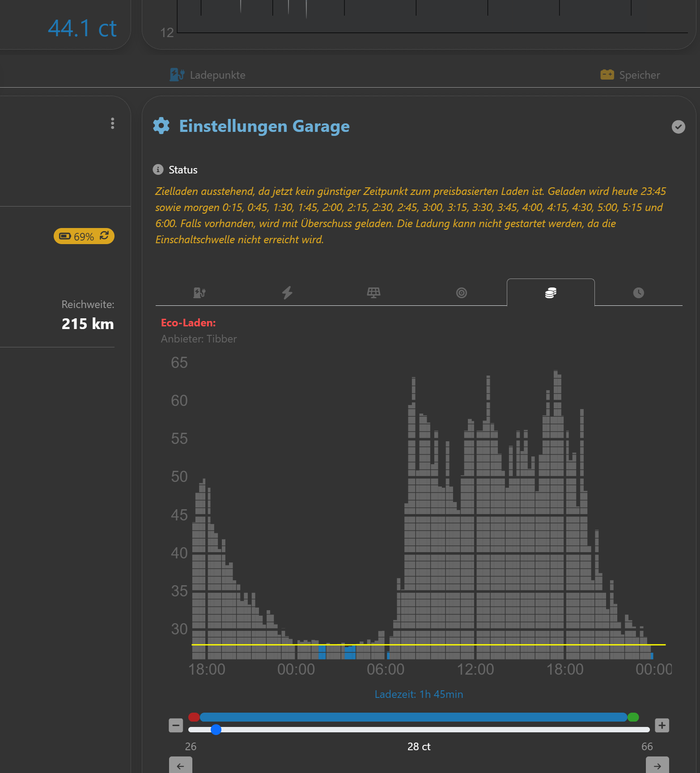The width and height of the screenshot is (700, 773).
Task: Decrease price limit with the minus button
Action: click(176, 725)
